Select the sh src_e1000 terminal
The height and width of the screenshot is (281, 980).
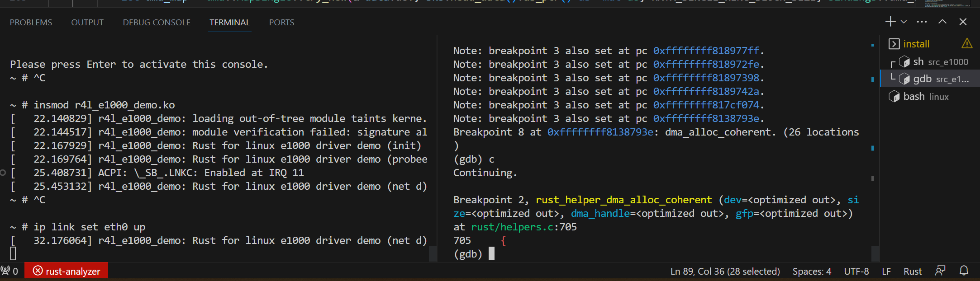[934, 62]
